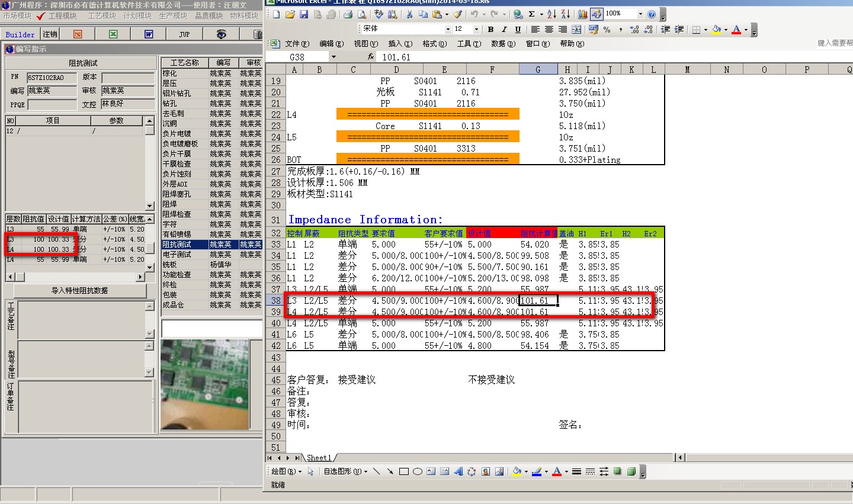Click the AutoSum sigma icon

531,14
